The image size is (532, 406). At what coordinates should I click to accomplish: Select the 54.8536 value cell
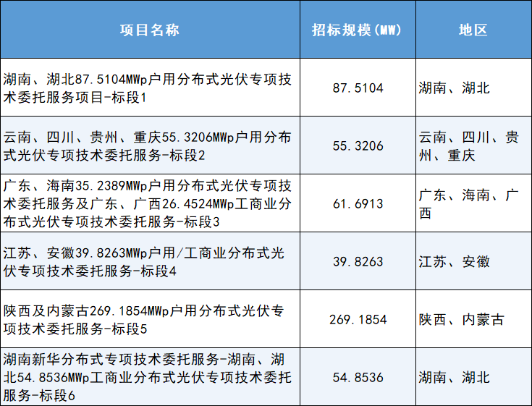click(358, 377)
